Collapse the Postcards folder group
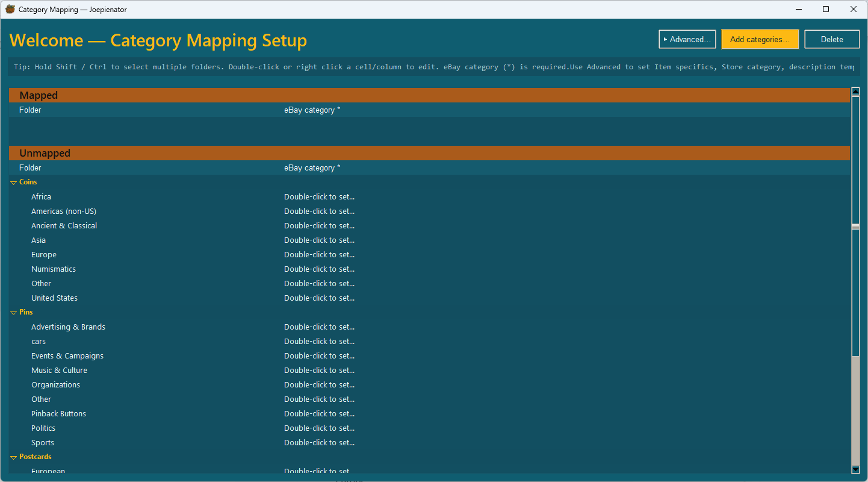 (x=14, y=457)
